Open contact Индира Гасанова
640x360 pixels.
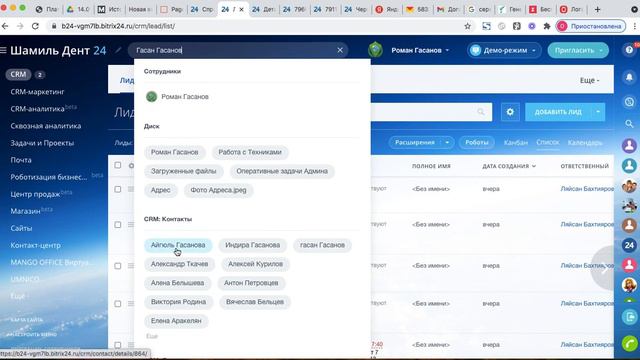coord(253,245)
